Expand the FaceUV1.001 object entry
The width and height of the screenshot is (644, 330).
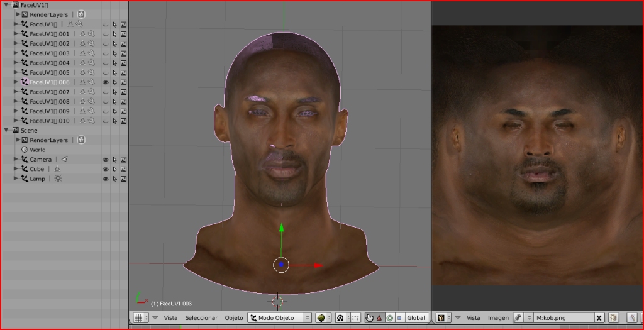(16, 34)
